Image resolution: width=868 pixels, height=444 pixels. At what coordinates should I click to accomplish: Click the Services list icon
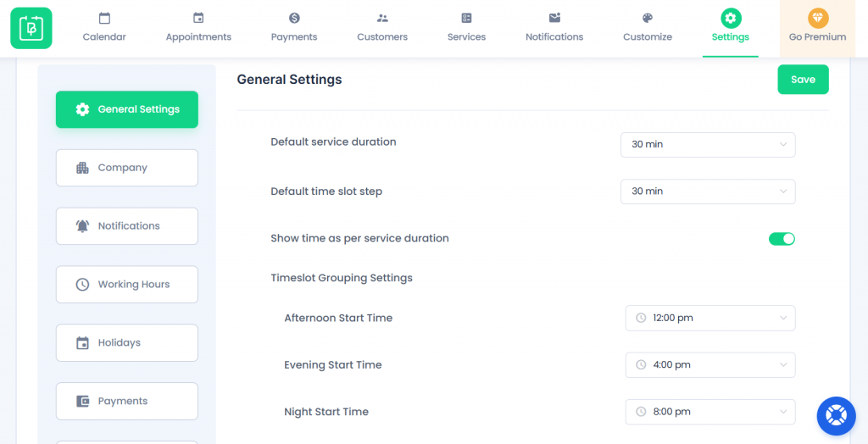coord(466,19)
